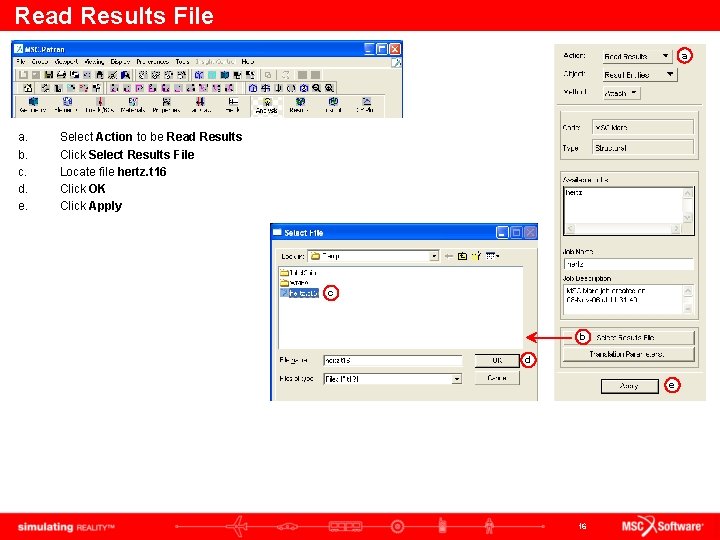
Task: Click the Type field showing Structural
Action: (643, 148)
